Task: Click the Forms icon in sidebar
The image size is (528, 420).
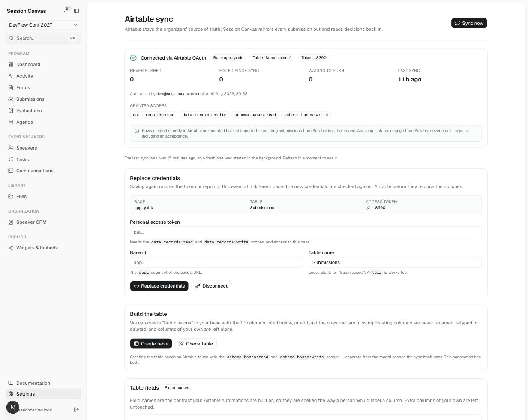Action: click(11, 87)
